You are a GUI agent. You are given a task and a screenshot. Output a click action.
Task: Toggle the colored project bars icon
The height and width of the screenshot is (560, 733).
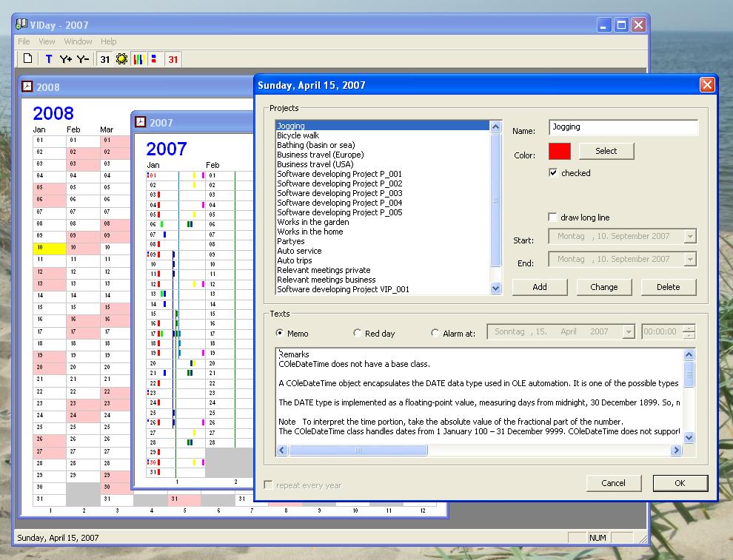[x=138, y=59]
